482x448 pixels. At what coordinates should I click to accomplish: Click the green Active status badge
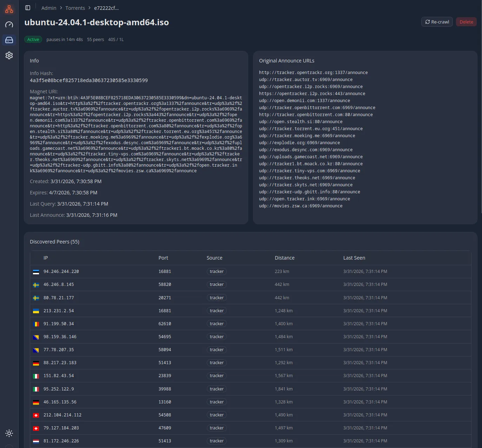pyautogui.click(x=33, y=40)
